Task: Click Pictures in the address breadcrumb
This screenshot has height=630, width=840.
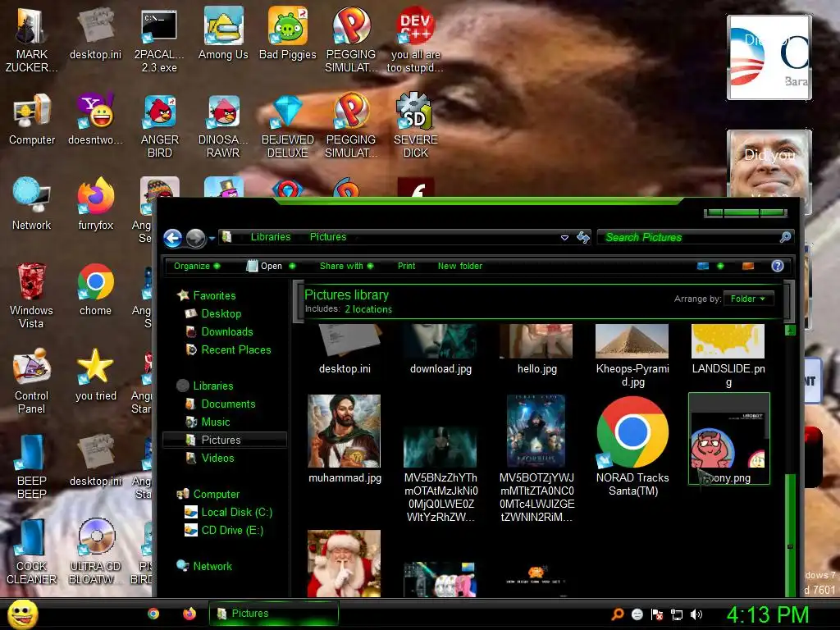Action: [328, 237]
